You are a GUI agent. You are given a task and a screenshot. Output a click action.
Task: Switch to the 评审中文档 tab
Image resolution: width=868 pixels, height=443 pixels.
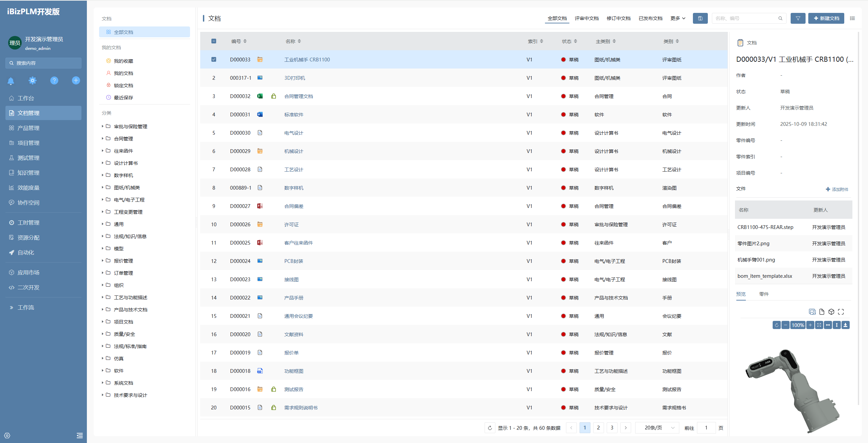click(x=586, y=18)
